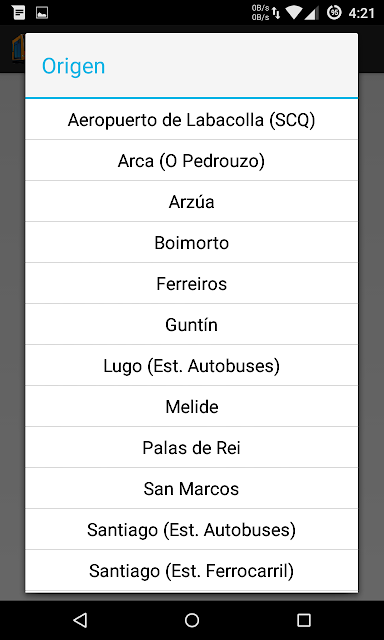Tap the image notification icon in status bar
The width and height of the screenshot is (384, 640).
pos(42,13)
